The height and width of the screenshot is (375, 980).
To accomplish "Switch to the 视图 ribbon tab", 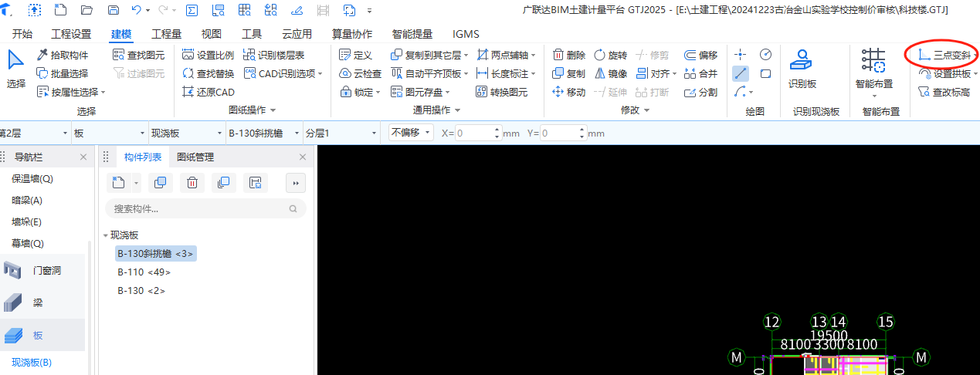I will click(x=212, y=34).
